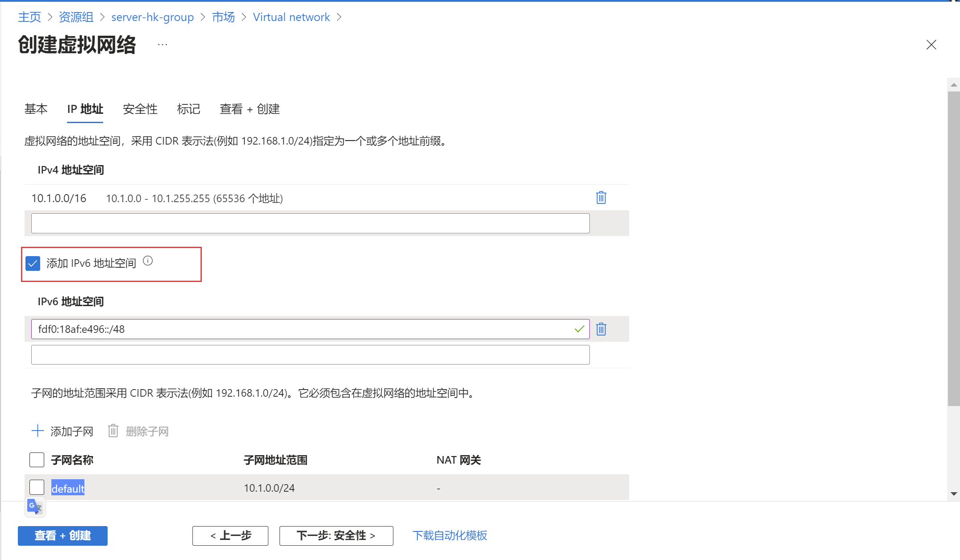Viewport: 960px width, 560px height.
Task: Switch to the 安全性 tab
Action: [140, 109]
